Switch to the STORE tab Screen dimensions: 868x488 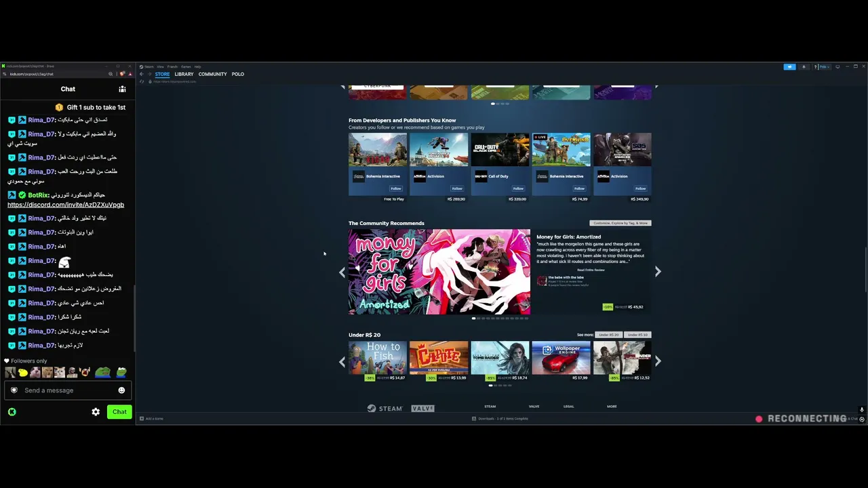tap(162, 75)
